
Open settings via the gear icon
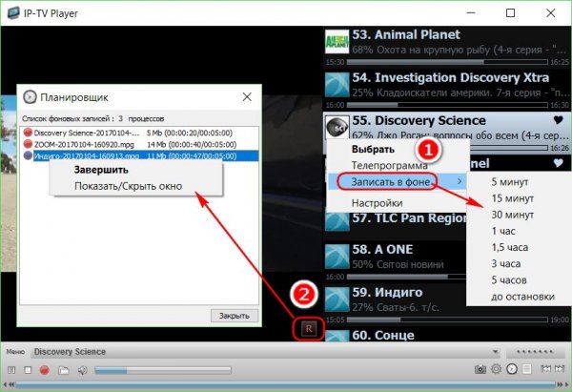tap(497, 369)
